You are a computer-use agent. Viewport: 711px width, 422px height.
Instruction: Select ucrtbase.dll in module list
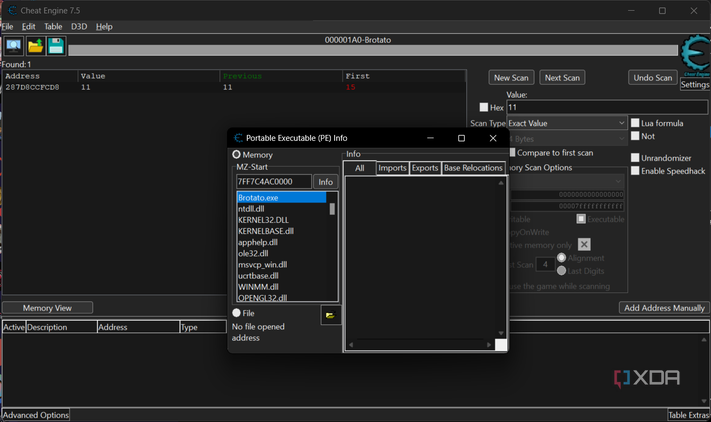point(282,276)
